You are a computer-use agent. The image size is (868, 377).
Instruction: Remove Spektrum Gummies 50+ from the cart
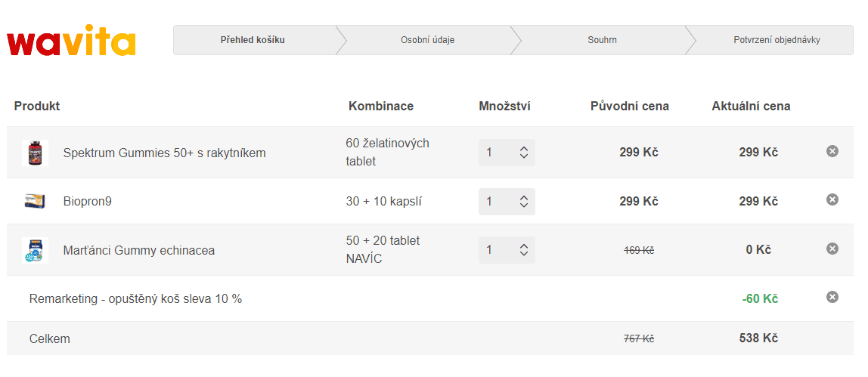832,151
